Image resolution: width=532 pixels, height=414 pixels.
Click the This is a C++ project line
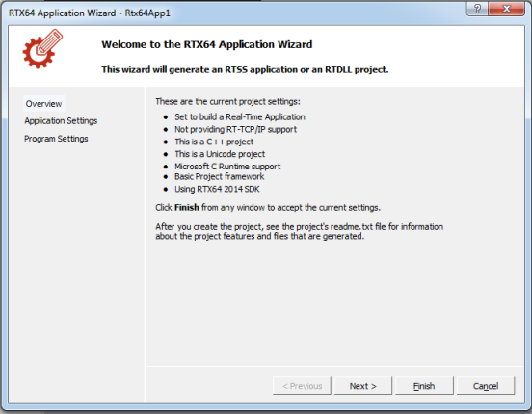214,142
